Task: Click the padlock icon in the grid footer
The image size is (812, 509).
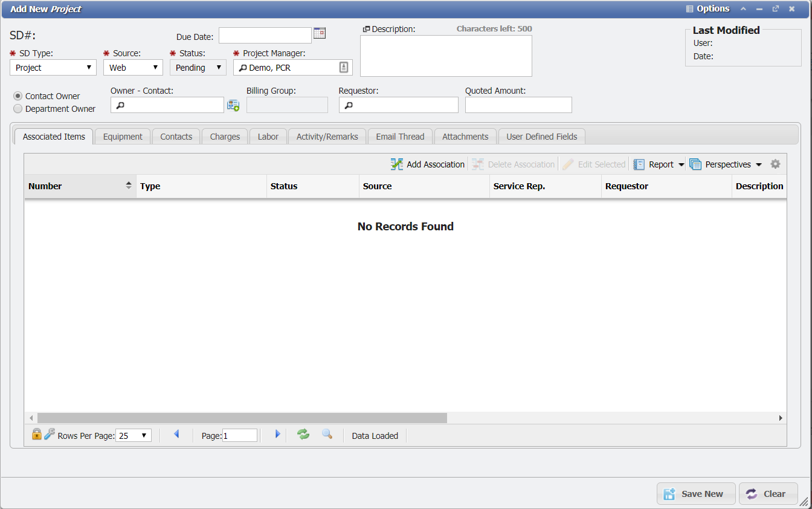Action: point(36,434)
